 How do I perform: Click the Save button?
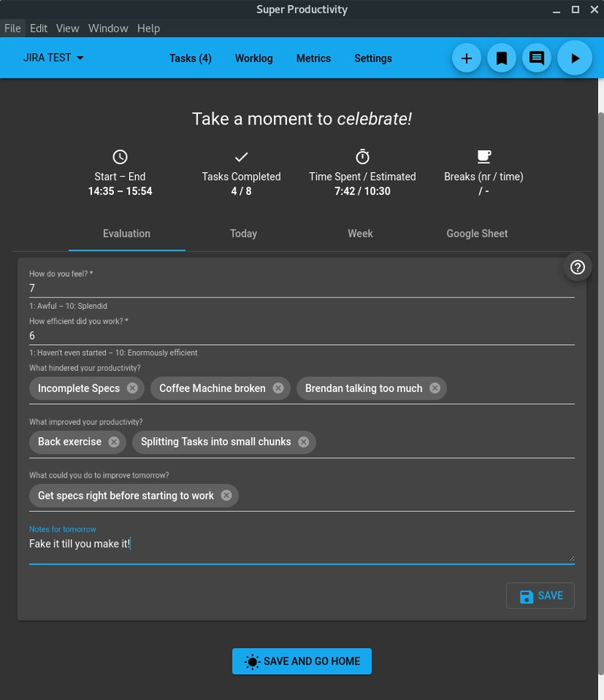pos(541,596)
